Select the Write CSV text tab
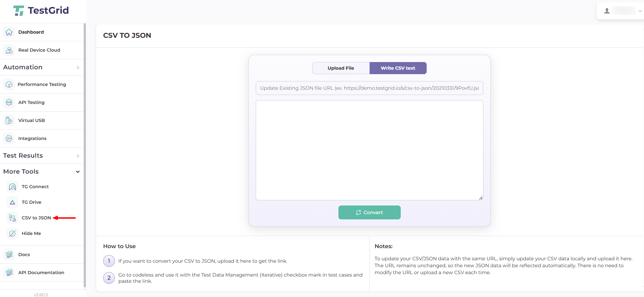This screenshot has height=297, width=644. click(x=398, y=68)
